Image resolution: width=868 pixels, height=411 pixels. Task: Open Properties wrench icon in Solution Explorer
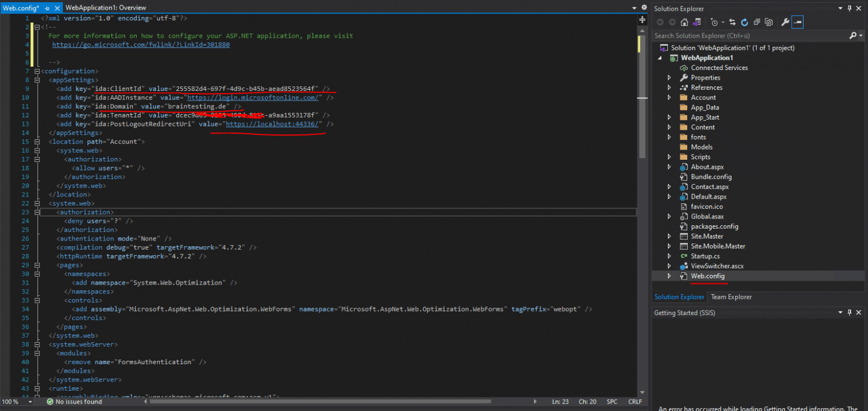click(785, 23)
